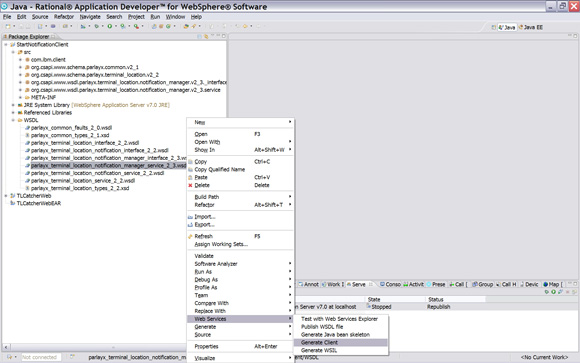The width and height of the screenshot is (580, 363).
Task: Click Collapse All icon in Package Explorer
Action: pos(200,36)
